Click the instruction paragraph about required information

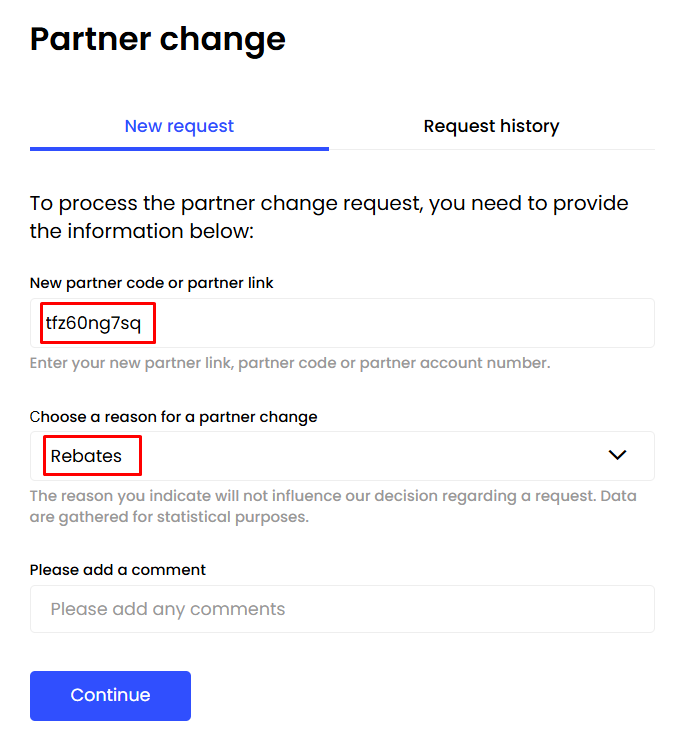pyautogui.click(x=329, y=217)
